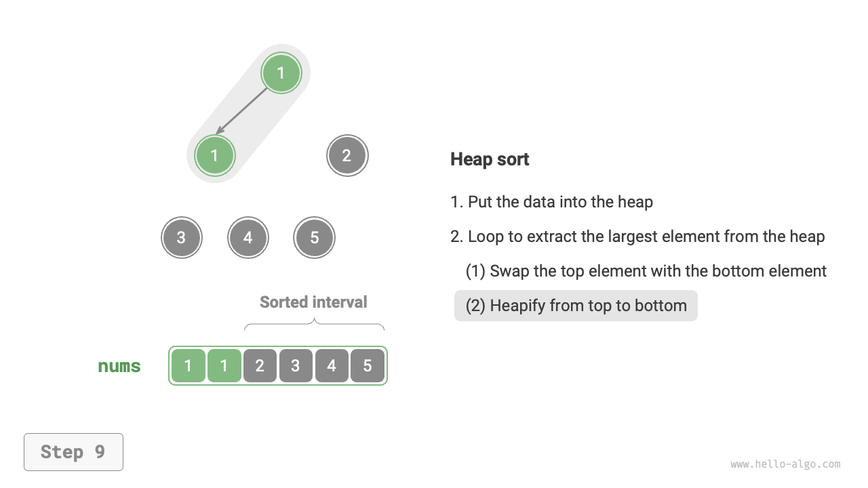This screenshot has height=488, width=868.
Task: Click the nums array cell containing 2
Action: tap(260, 366)
